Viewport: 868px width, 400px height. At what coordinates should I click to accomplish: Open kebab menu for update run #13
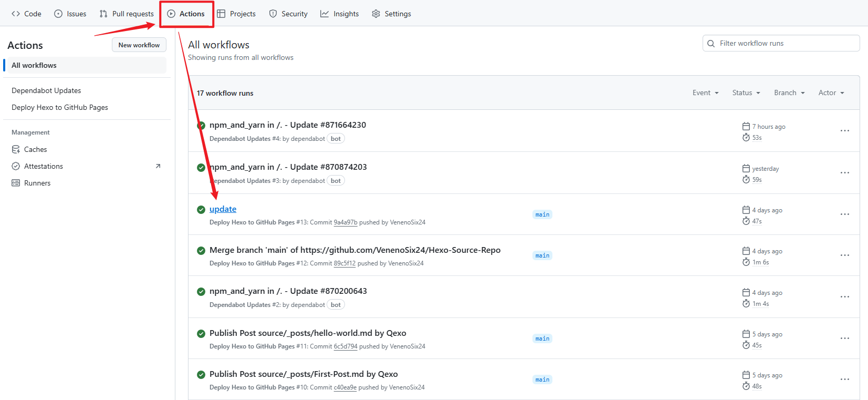point(844,214)
